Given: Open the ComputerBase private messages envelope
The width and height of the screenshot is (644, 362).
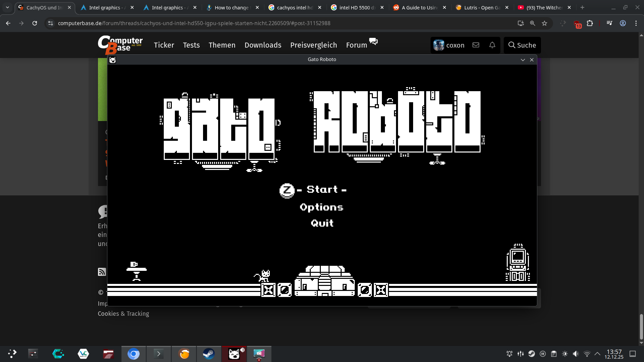Looking at the screenshot, I should pyautogui.click(x=476, y=45).
